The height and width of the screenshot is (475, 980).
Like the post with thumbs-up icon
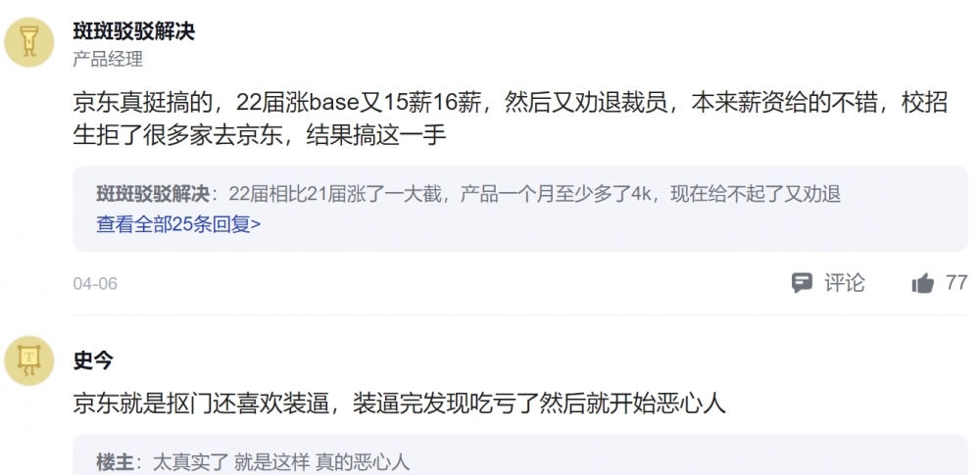[922, 284]
